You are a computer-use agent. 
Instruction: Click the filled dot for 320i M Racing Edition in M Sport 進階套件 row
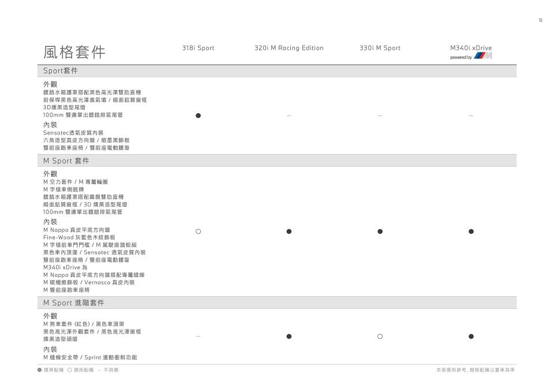(x=289, y=337)
